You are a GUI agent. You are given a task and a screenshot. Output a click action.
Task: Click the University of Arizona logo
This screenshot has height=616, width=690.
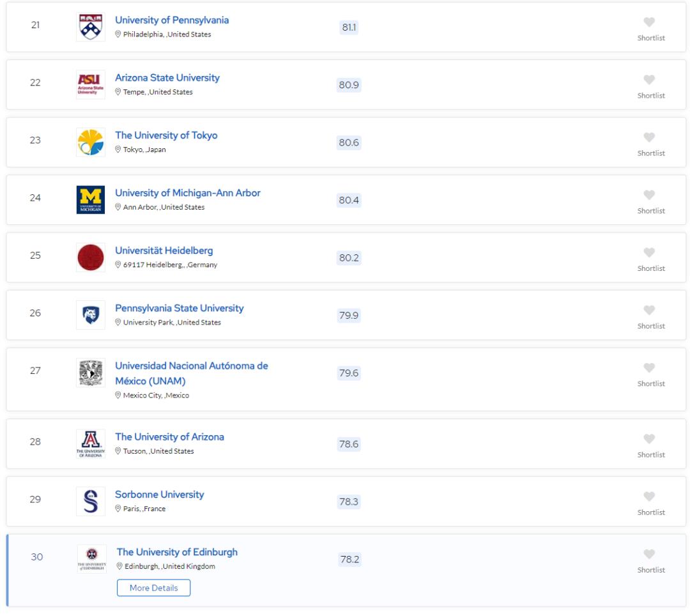[89, 443]
